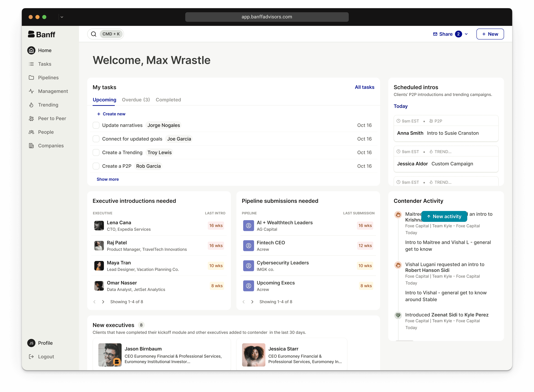Click the Home icon in sidebar
This screenshot has height=392, width=534.
[x=31, y=50]
